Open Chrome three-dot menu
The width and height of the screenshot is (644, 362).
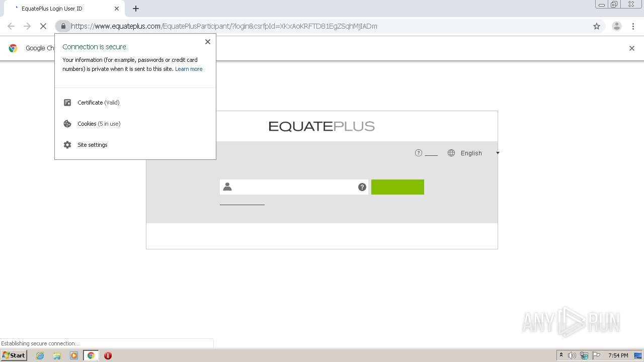633,26
